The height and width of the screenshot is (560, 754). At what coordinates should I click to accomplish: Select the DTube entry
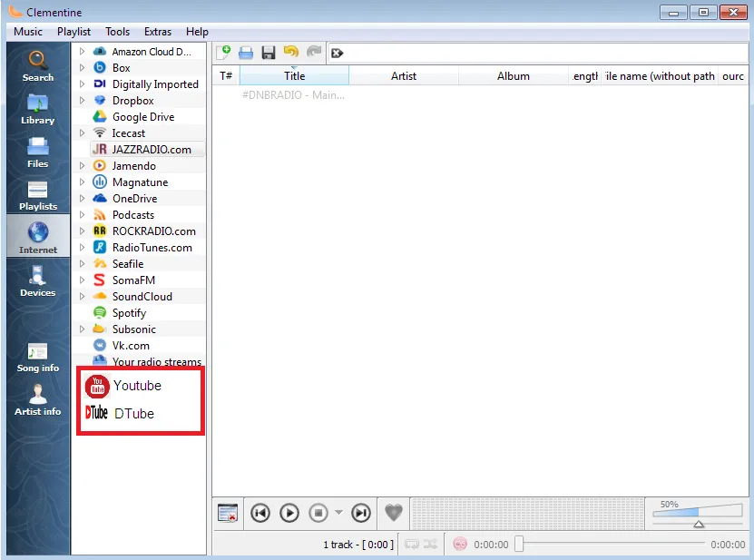coord(120,413)
